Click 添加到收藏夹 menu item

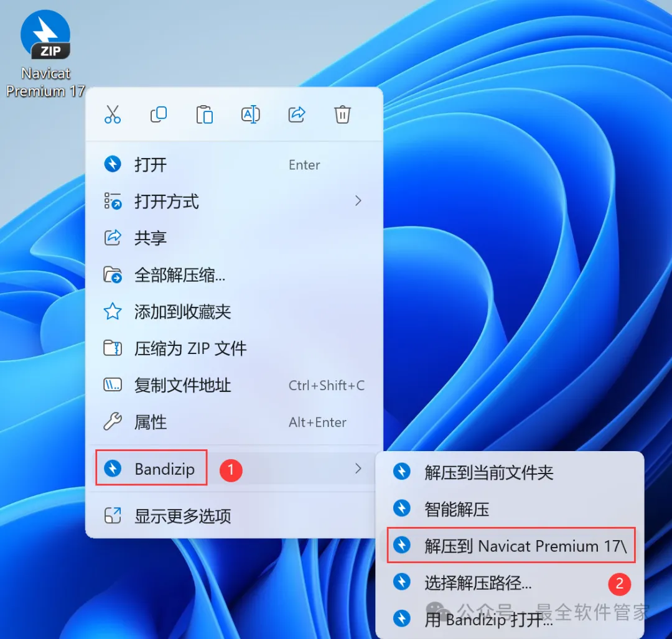(234, 312)
